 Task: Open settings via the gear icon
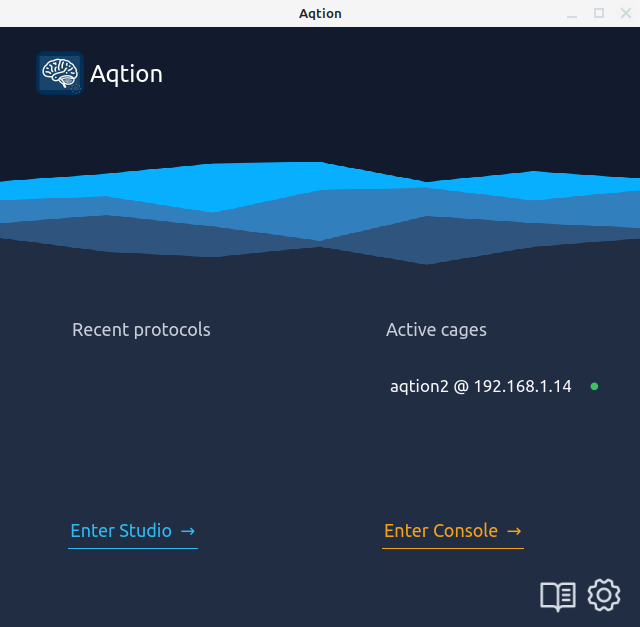(x=604, y=595)
